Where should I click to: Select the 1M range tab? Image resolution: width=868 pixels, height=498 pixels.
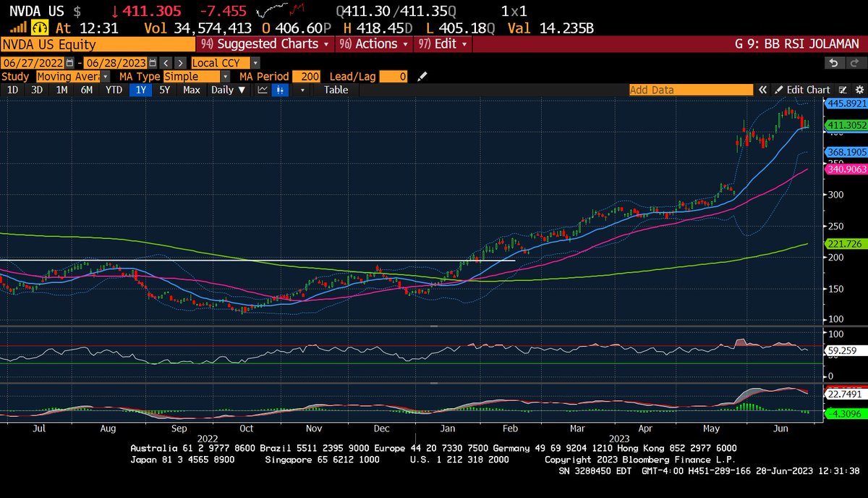click(x=61, y=90)
